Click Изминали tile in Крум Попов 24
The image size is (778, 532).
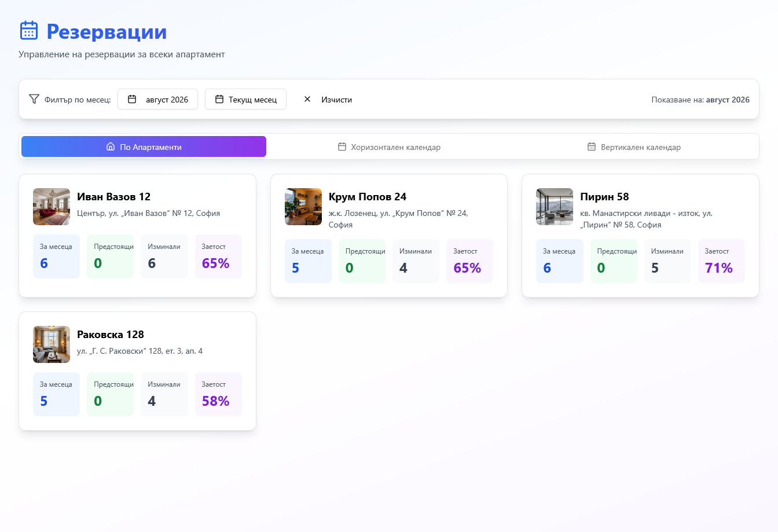pos(416,261)
